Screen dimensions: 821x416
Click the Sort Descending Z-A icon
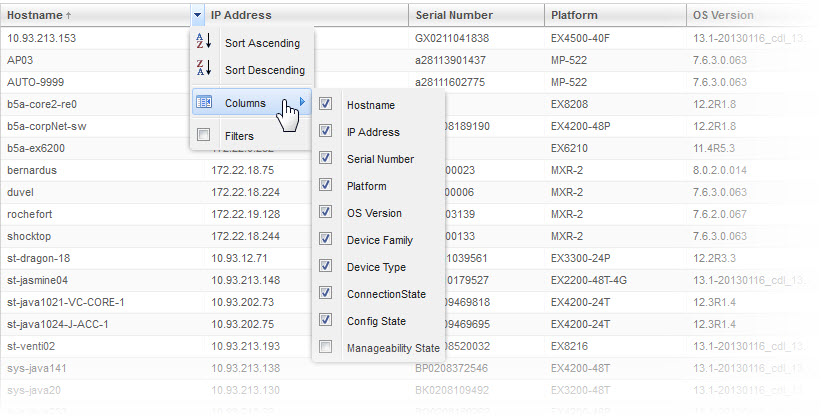(x=204, y=70)
